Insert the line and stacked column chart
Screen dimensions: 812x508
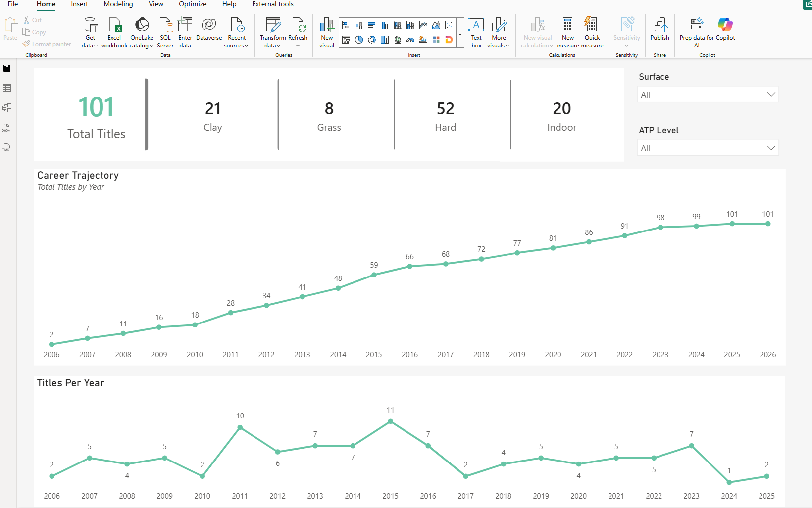pyautogui.click(x=398, y=25)
